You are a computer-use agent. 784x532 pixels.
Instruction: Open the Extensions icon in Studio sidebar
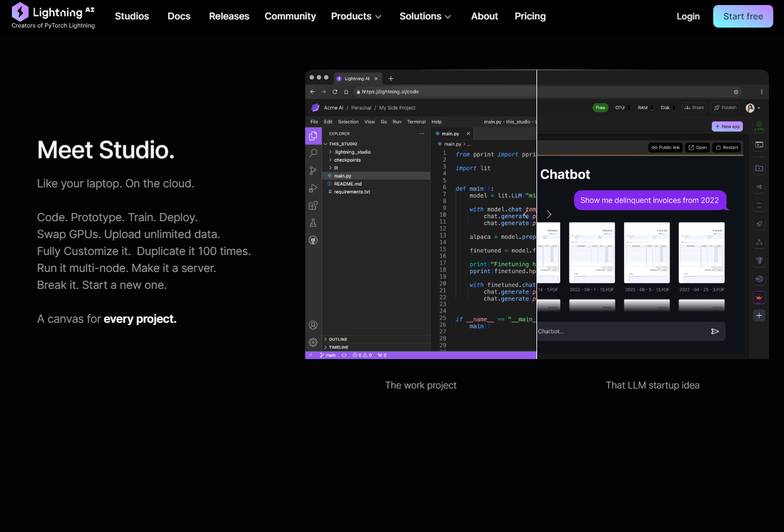313,206
